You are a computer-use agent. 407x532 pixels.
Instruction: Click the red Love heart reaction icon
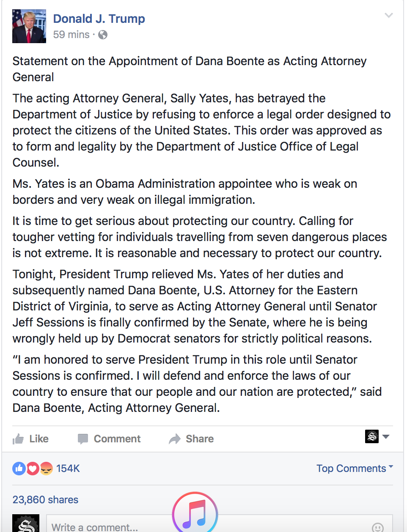33,469
